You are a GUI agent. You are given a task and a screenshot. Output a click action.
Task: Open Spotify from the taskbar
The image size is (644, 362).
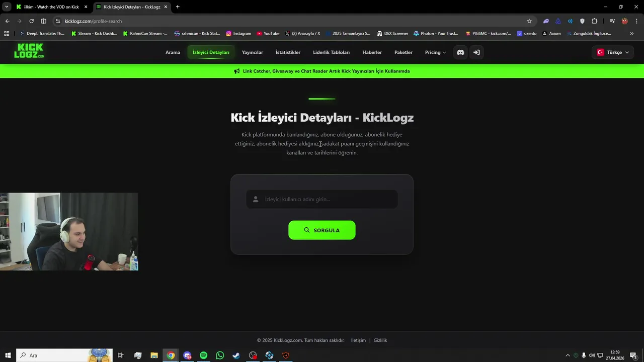pyautogui.click(x=203, y=355)
